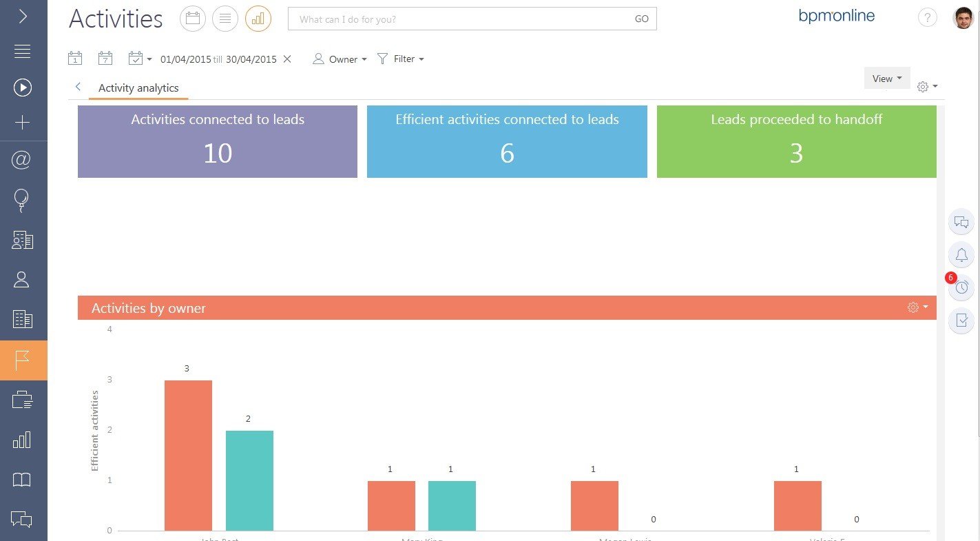Open the email section in sidebar

(22, 161)
